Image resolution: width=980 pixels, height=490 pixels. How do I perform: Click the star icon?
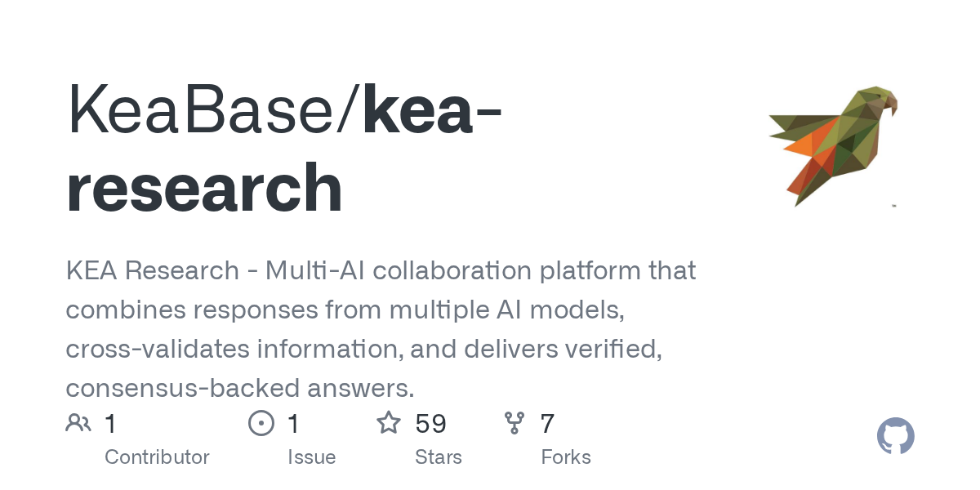point(389,423)
